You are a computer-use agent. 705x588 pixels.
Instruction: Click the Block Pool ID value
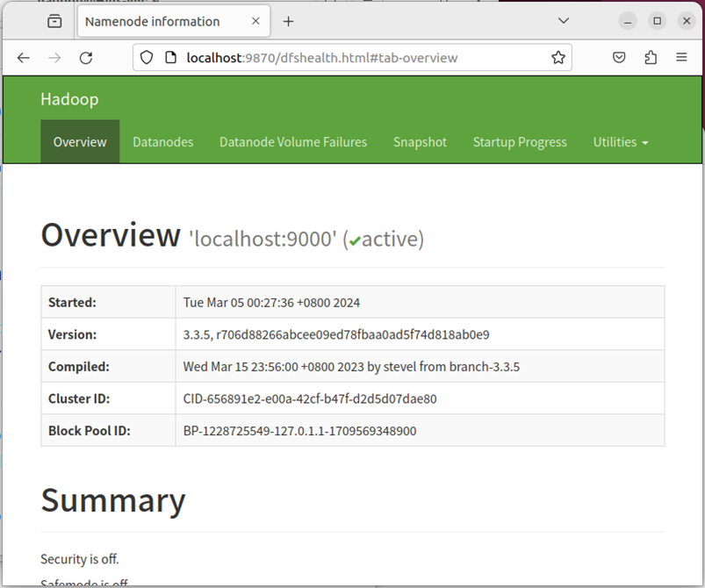pyautogui.click(x=299, y=431)
